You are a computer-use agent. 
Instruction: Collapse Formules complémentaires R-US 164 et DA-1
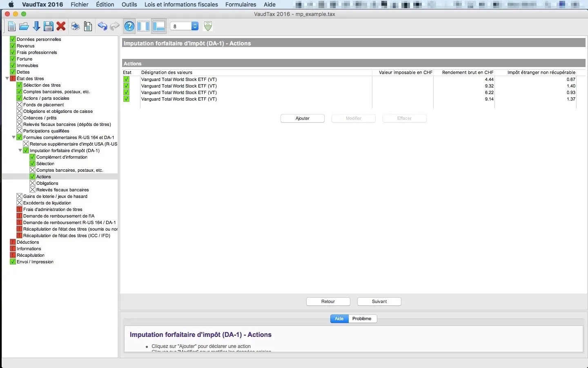pos(13,137)
